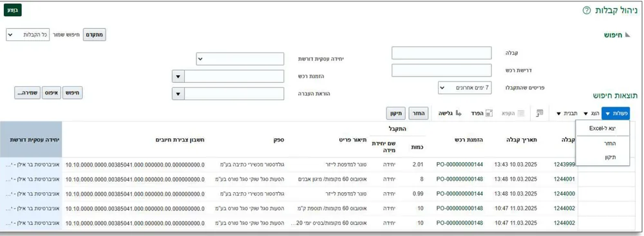Open PO-000000000148 link in row 1244001
Screen dimensions: 644x236
[460, 179]
